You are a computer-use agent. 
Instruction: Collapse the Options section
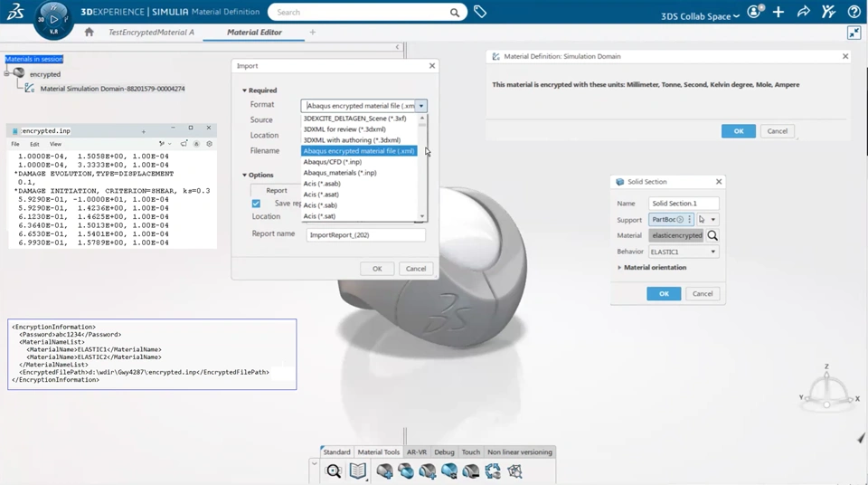pos(244,176)
